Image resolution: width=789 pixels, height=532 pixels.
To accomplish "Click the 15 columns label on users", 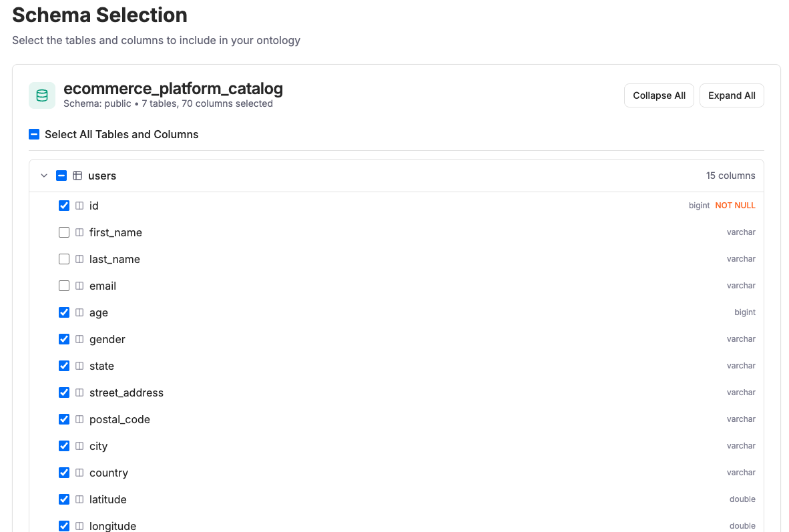I will click(x=730, y=176).
